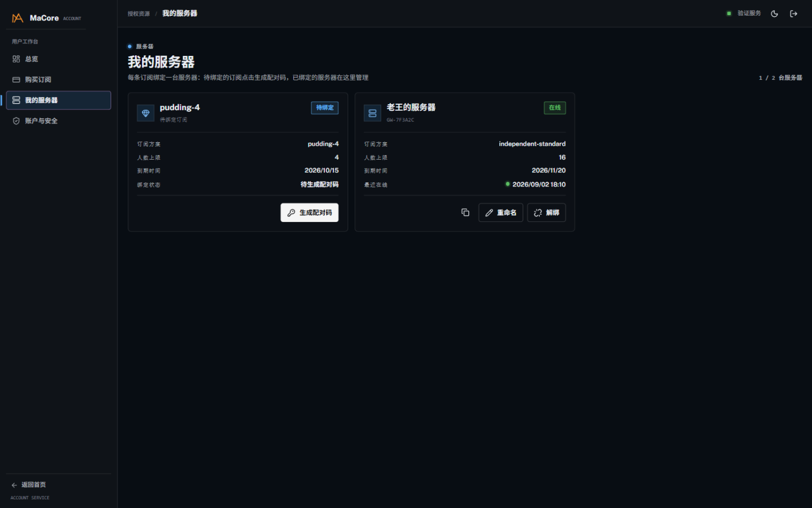Viewport: 812px width, 508px height.
Task: Open 账户与安全 settings
Action: (x=58, y=121)
